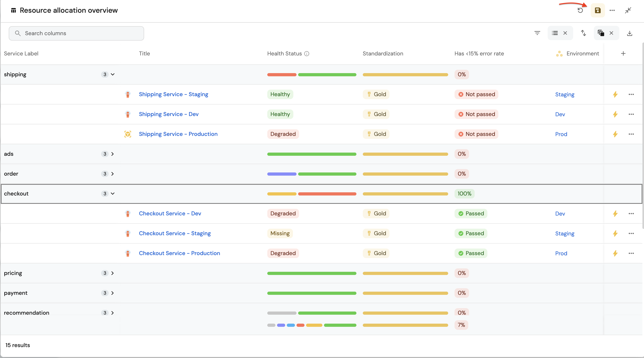Click the sort arrows icon
Viewport: 644px width, 358px height.
(583, 33)
